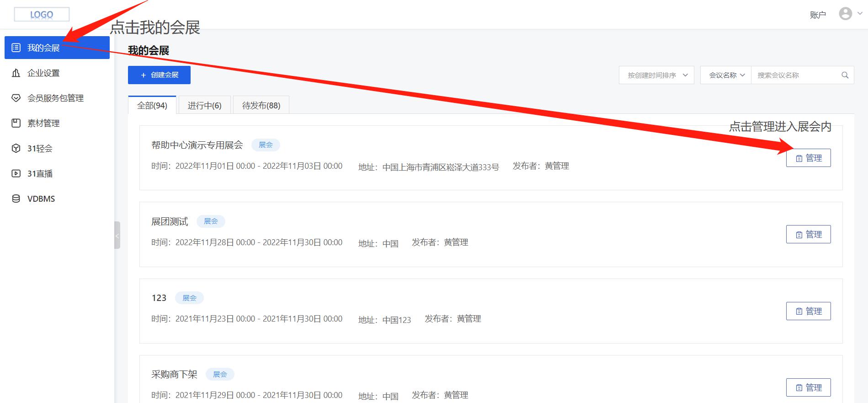Open the 会议名称 search type dropdown
Screen dimensions: 868x403
coord(726,75)
